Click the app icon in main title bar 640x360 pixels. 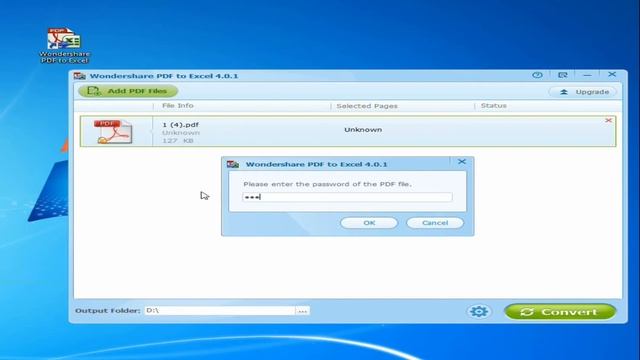pos(80,76)
